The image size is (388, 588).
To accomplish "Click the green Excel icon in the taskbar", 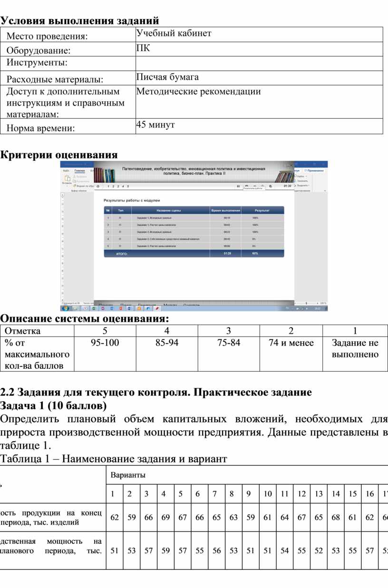I will [x=93, y=308].
